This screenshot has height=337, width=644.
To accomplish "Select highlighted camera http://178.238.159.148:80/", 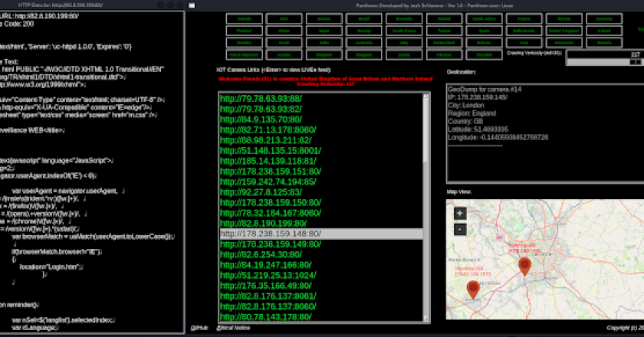I will 271,234.
